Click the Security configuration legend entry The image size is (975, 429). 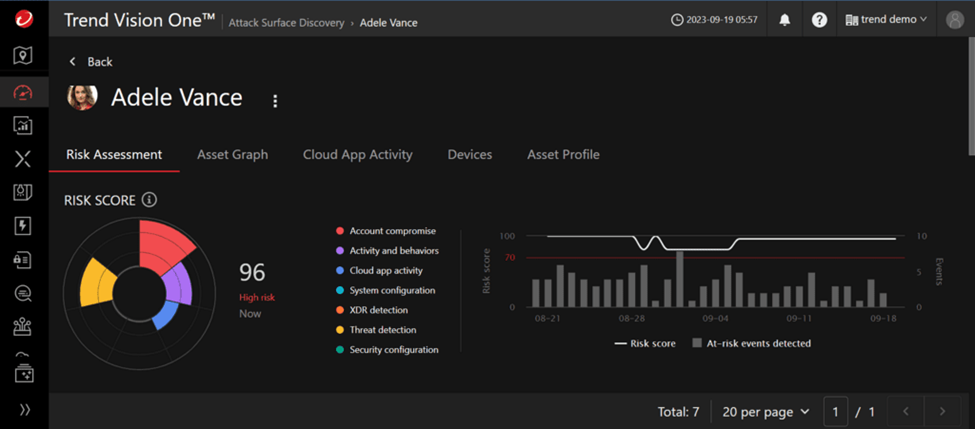pos(387,350)
